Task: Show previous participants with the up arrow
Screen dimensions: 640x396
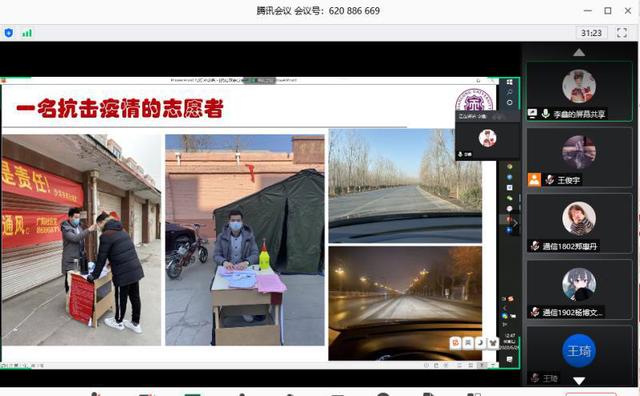Action: 579,52
